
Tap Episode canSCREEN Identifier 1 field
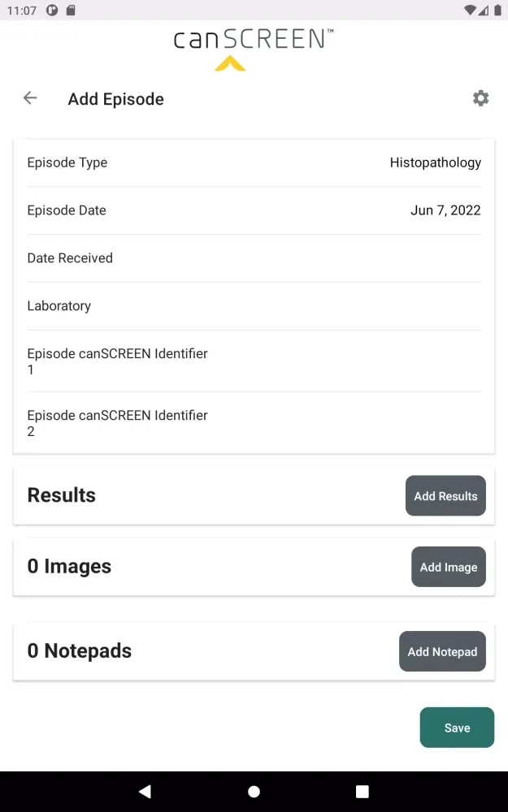click(x=254, y=361)
